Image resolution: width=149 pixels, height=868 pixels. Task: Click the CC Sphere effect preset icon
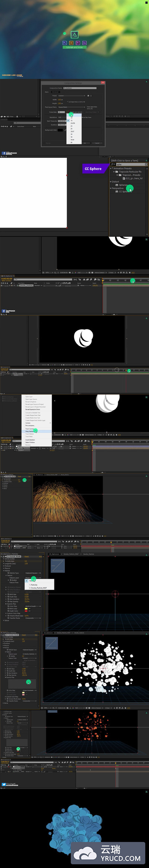point(117,192)
